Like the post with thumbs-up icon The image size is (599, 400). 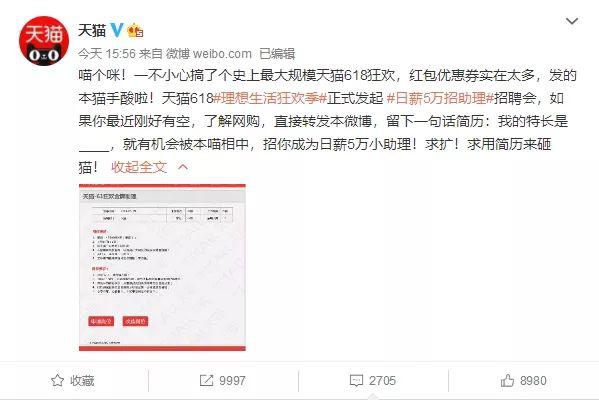pyautogui.click(x=507, y=381)
